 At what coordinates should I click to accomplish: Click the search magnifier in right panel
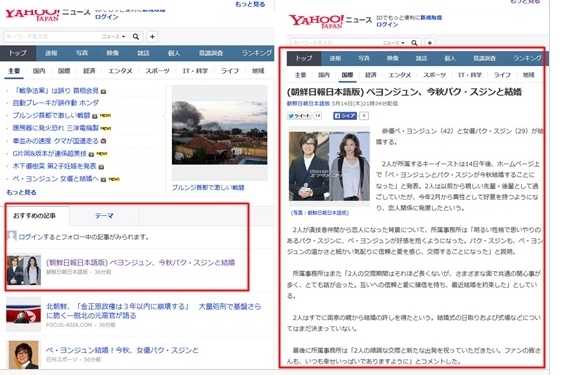click(x=414, y=43)
